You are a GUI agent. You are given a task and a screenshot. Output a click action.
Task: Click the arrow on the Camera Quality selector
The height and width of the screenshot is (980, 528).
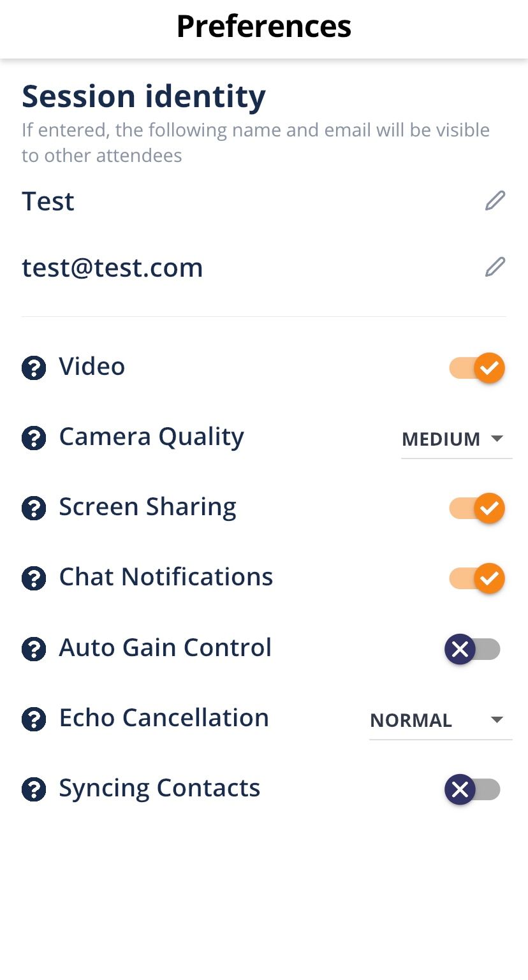(497, 439)
